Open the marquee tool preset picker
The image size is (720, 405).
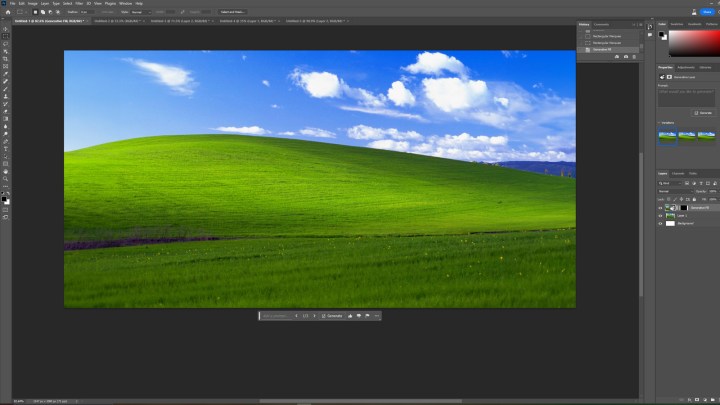21,12
